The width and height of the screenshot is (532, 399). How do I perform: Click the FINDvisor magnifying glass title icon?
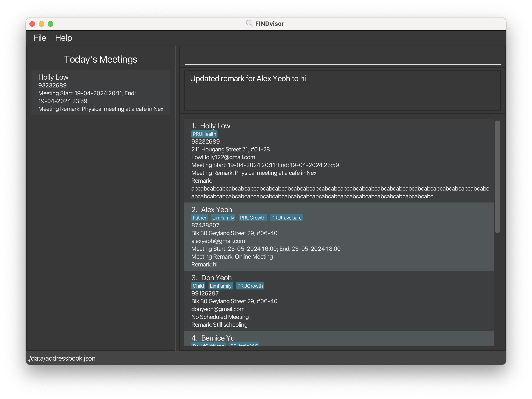249,23
